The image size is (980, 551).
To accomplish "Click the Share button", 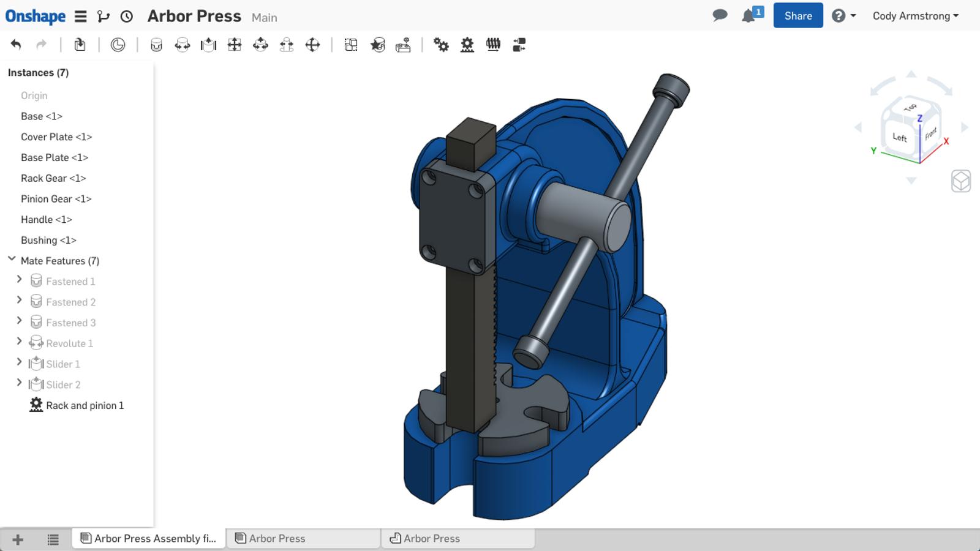I will coord(797,16).
